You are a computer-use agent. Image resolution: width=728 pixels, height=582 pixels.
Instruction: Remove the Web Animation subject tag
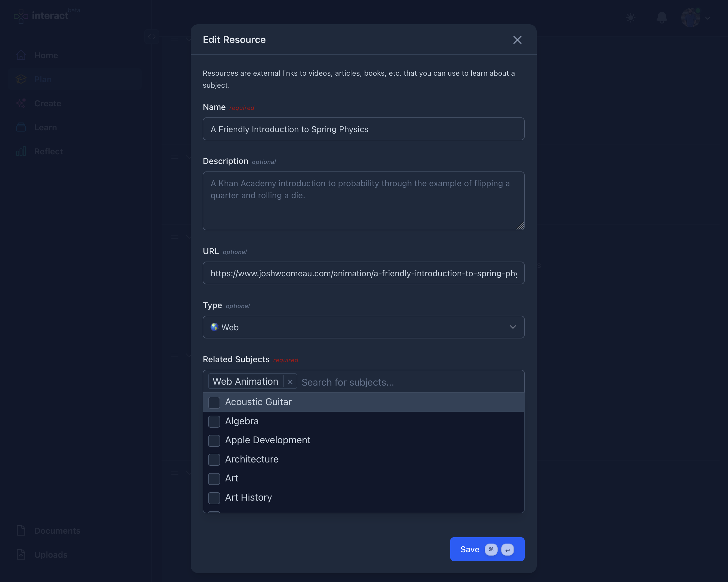pos(290,381)
